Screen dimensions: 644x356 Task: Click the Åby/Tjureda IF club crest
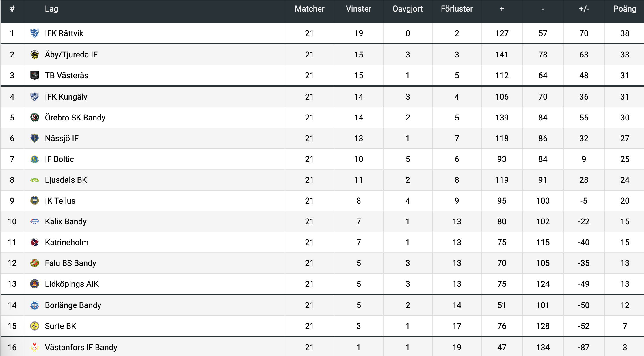point(35,55)
